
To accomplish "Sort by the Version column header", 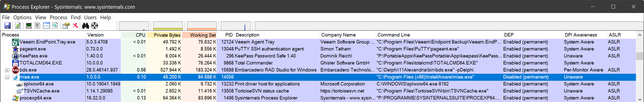I will click(103, 35).
